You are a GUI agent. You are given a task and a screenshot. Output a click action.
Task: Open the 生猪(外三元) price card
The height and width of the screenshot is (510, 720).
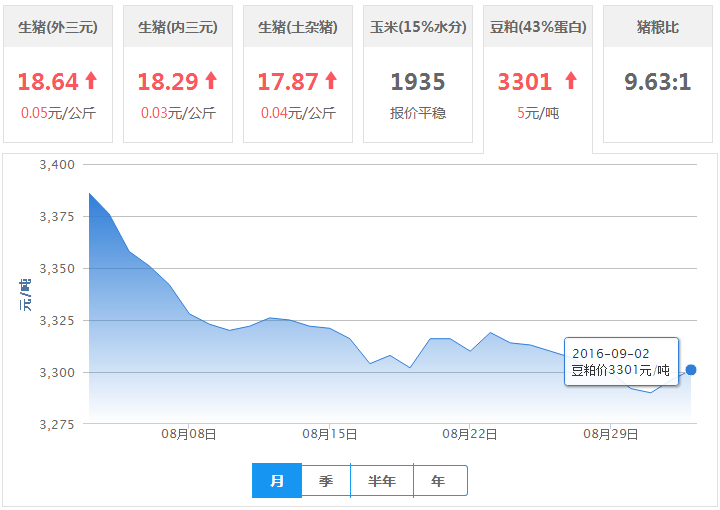pos(58,74)
